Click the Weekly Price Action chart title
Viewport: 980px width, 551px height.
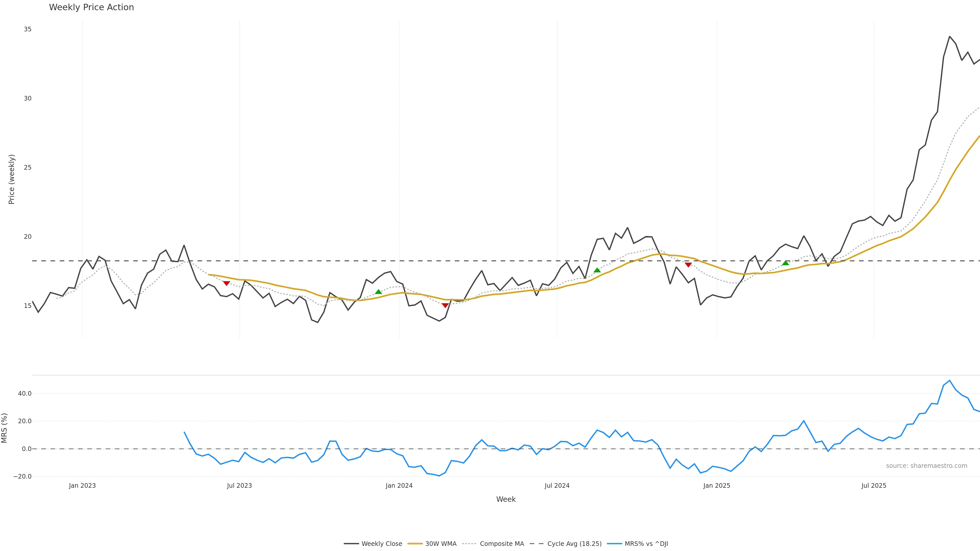click(91, 7)
